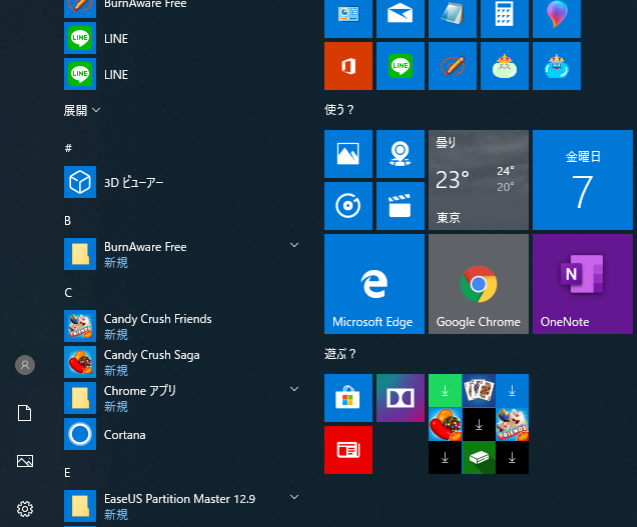The height and width of the screenshot is (527, 637).
Task: Open the EaseUS Partition Master 12.9 folder
Action: 183,506
